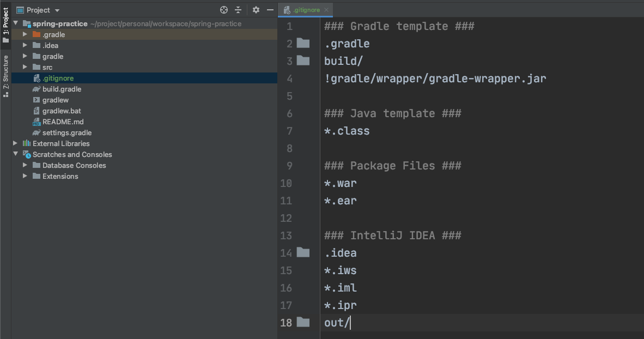Click the gradlew.bat file icon
The height and width of the screenshot is (339, 644).
(37, 111)
